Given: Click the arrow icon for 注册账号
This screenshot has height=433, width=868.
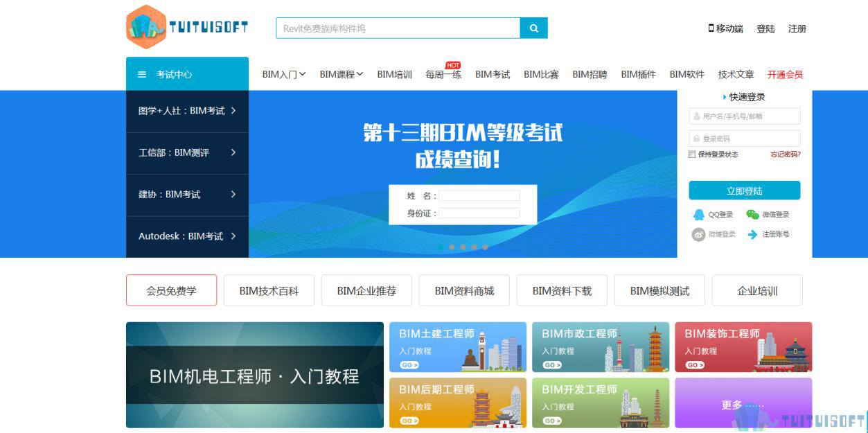Looking at the screenshot, I should point(752,234).
